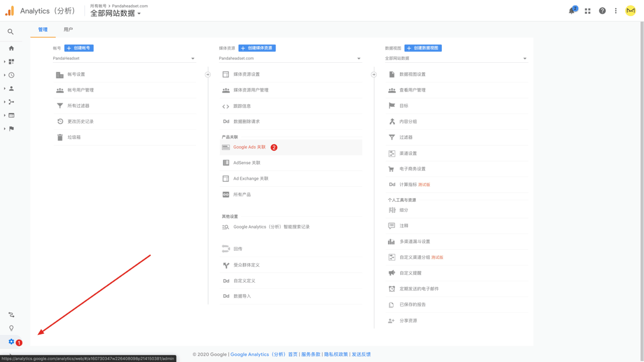Image resolution: width=644 pixels, height=362 pixels.
Task: Expand the PandaHeadset account dropdown
Action: pos(124,58)
